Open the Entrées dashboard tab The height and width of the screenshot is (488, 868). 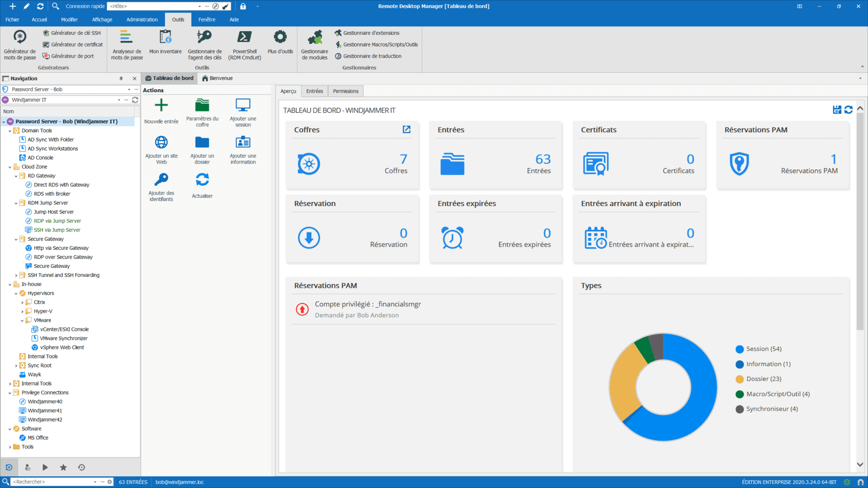315,91
